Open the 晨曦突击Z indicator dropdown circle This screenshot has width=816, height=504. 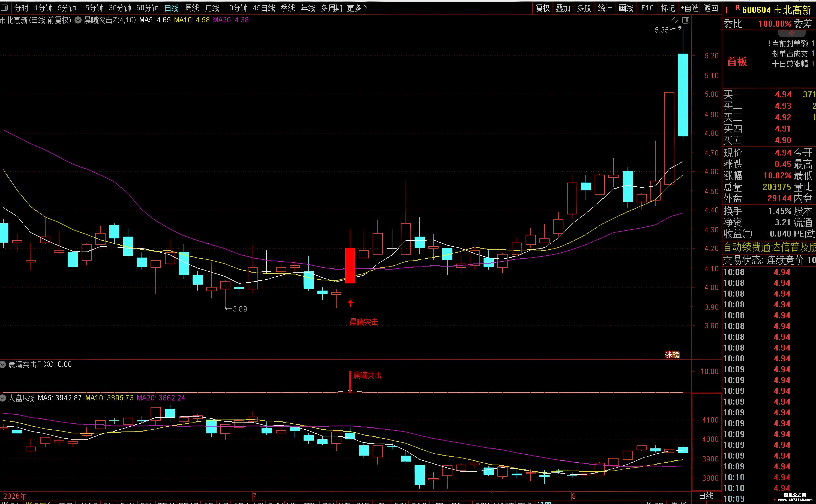[78, 20]
